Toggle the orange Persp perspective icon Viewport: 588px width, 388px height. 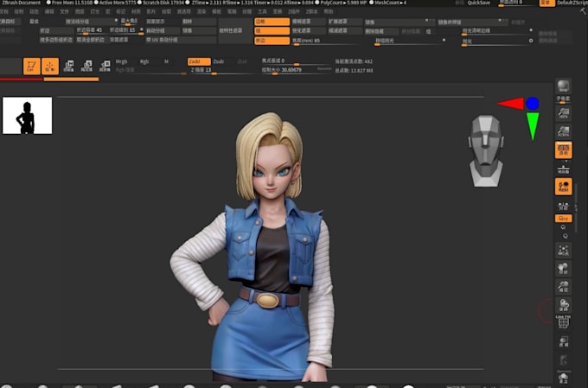pyautogui.click(x=563, y=150)
